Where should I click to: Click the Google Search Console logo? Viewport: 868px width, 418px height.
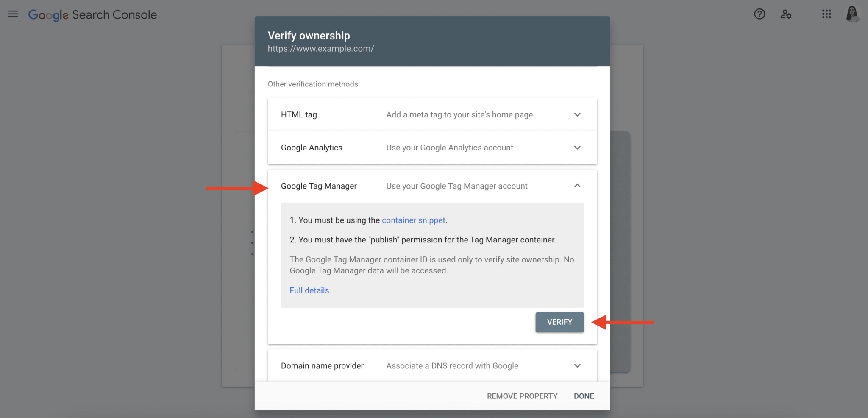pos(92,14)
